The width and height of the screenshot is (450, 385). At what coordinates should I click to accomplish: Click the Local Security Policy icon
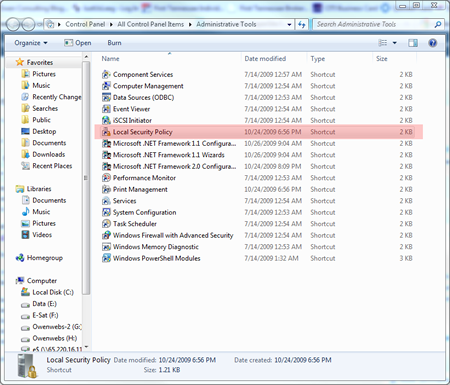[x=106, y=132]
